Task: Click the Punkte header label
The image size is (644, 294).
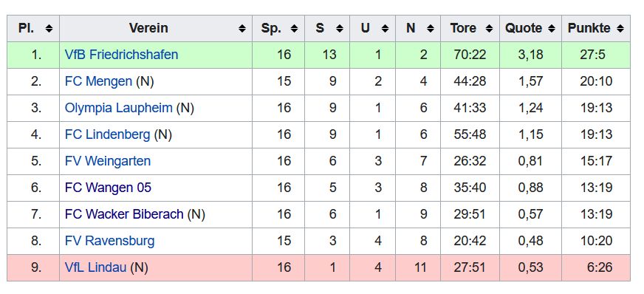Action: coord(589,28)
